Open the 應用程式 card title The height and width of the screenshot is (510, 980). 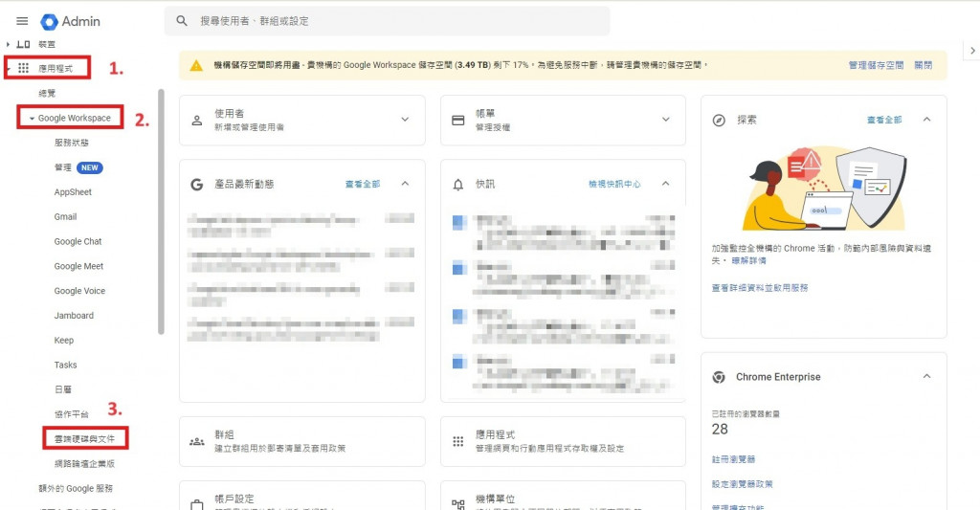click(495, 434)
